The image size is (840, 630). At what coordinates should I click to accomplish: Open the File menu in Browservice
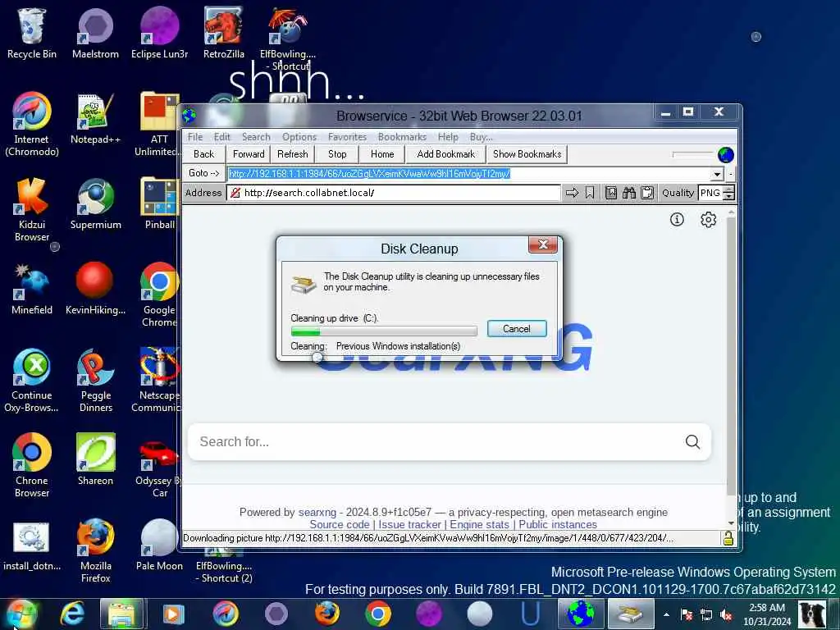[x=195, y=137]
